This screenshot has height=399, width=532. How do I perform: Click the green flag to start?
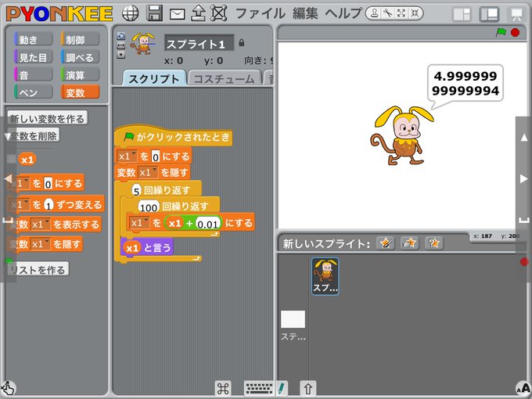pyautogui.click(x=501, y=33)
